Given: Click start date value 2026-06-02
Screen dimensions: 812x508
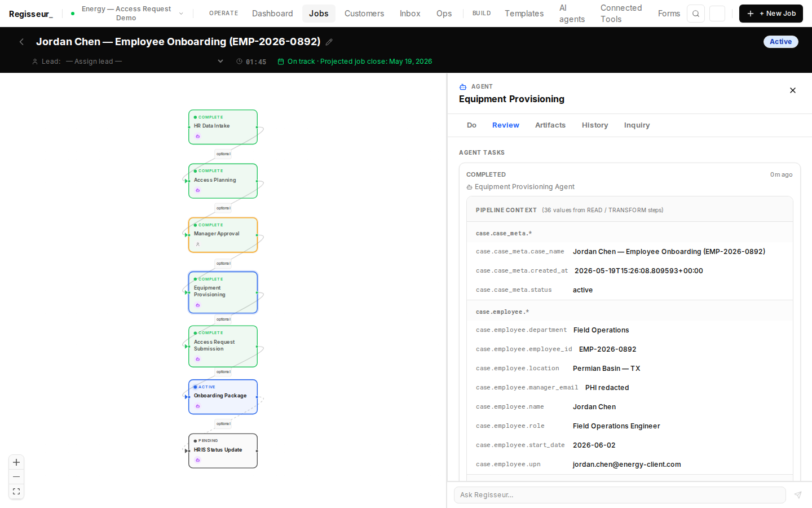Looking at the screenshot, I should click(x=594, y=445).
